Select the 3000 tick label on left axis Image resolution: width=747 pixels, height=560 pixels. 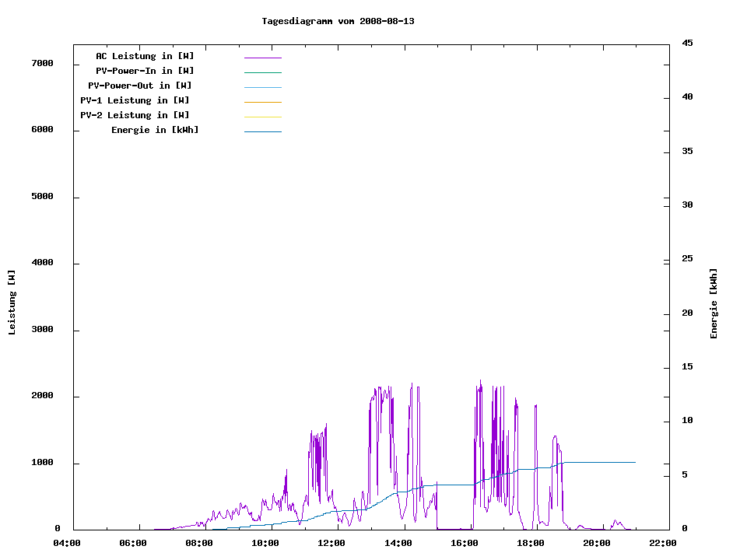click(x=42, y=330)
